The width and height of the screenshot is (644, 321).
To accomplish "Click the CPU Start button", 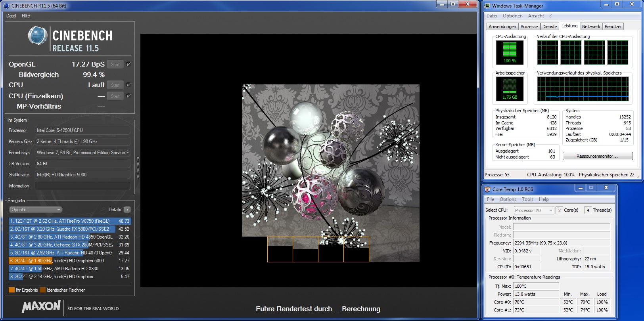I will click(x=115, y=85).
